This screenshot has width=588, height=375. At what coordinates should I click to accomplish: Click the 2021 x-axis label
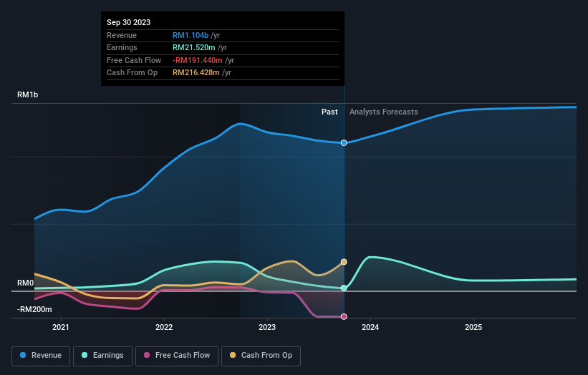[61, 327]
